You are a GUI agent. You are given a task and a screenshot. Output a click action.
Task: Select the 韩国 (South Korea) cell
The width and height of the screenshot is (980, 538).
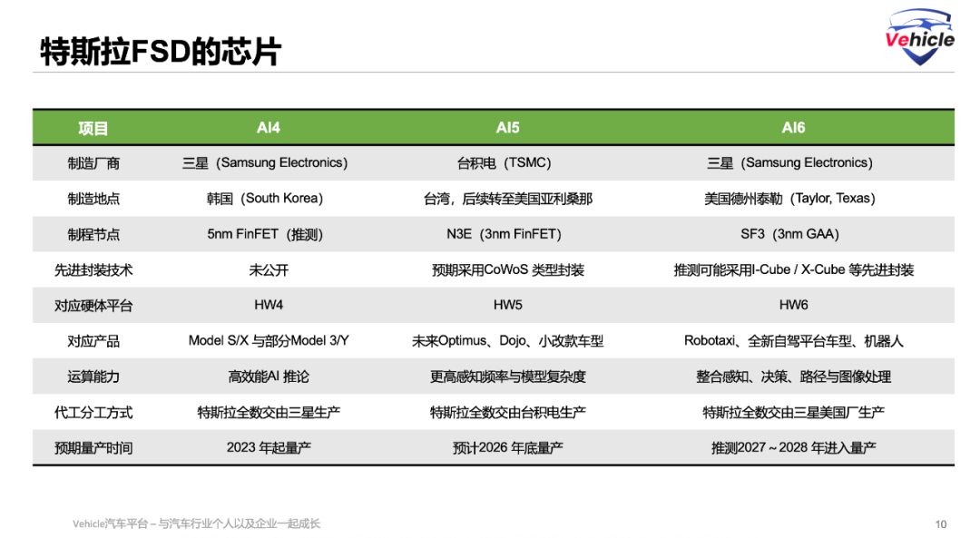(268, 198)
